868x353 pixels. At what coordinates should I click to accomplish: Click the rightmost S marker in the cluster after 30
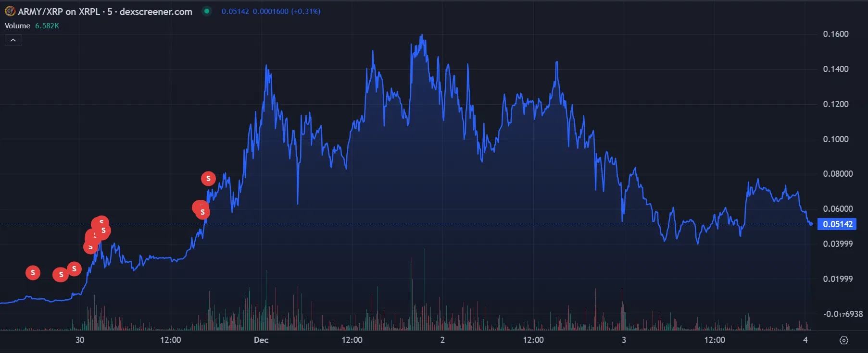[x=103, y=231]
